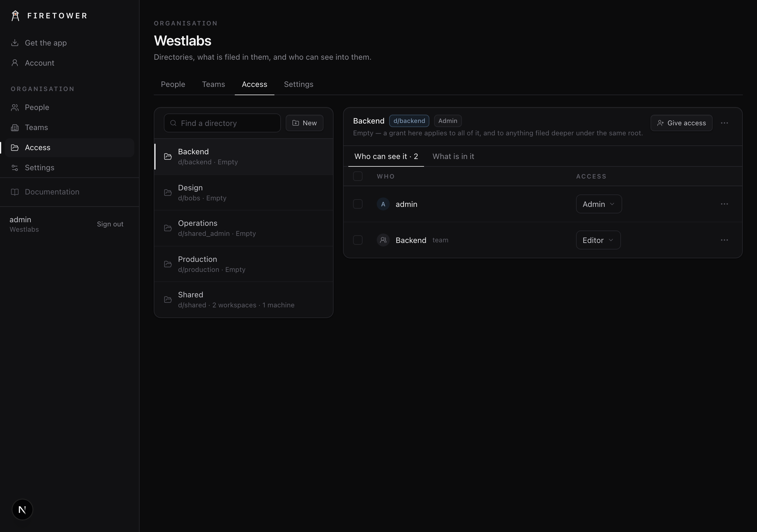Click the open folder icon beside sidebar Access
This screenshot has width=757, height=532.
point(14,147)
